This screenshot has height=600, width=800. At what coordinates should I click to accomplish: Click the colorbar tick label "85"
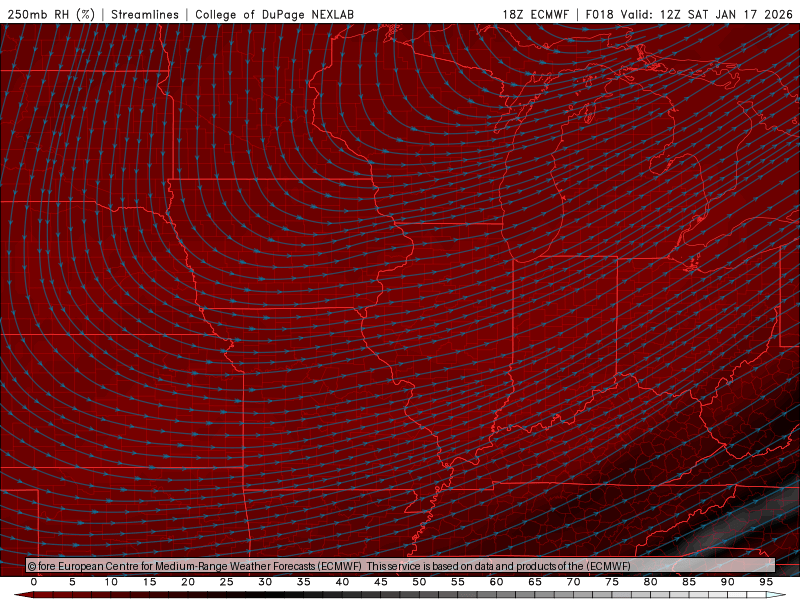click(x=689, y=582)
